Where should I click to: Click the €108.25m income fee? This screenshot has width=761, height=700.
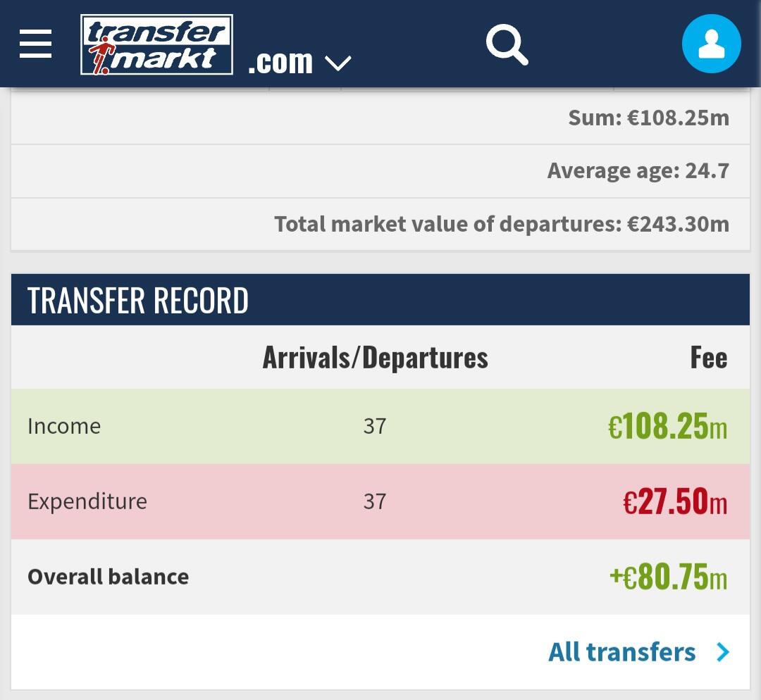coord(667,427)
